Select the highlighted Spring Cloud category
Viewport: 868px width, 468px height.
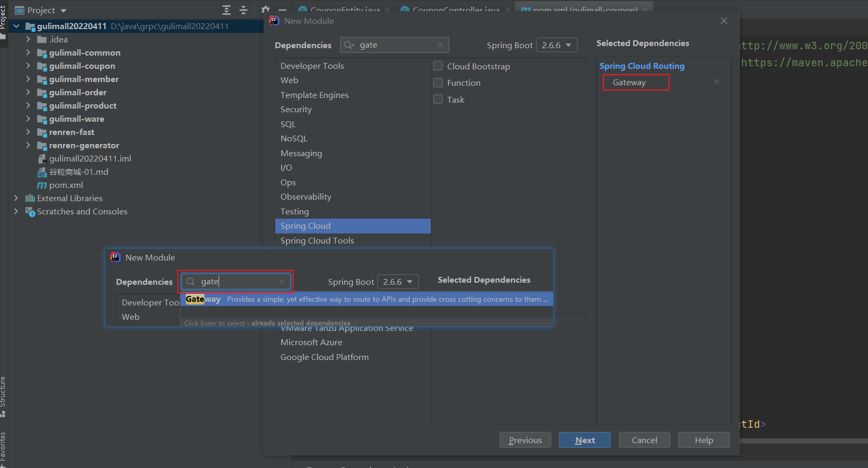point(352,226)
